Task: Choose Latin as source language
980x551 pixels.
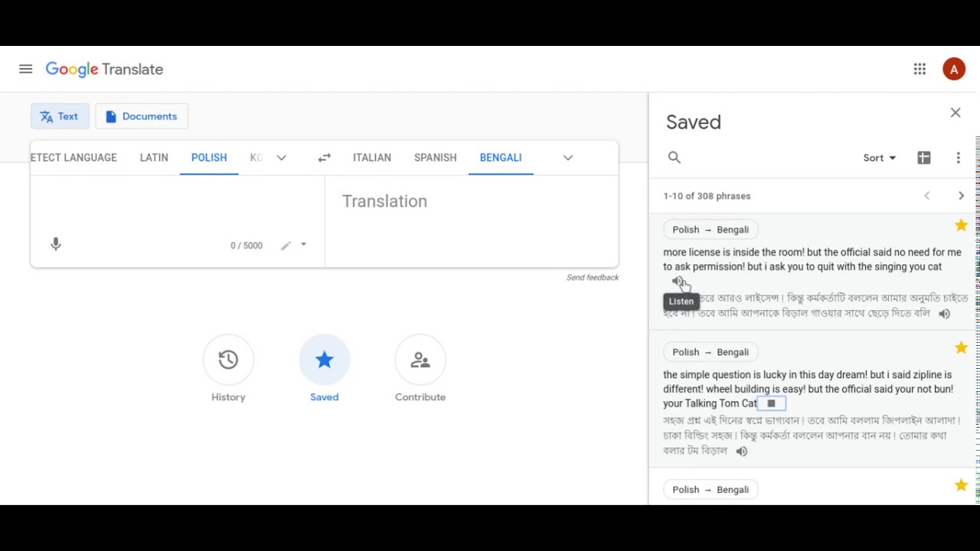Action: (x=154, y=158)
